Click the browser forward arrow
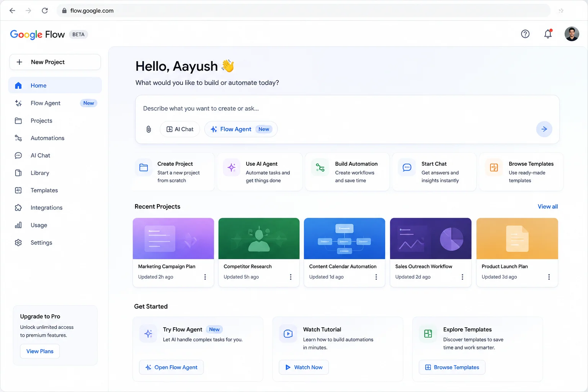Viewport: 588px width, 392px height. click(x=28, y=11)
